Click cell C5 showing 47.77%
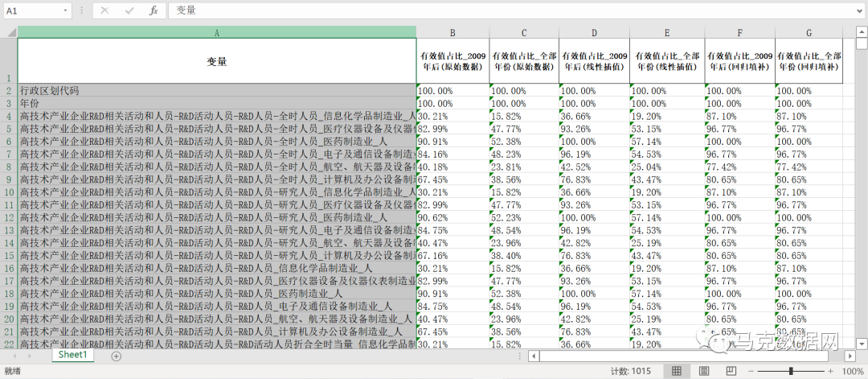This screenshot has height=379, width=868. (524, 129)
